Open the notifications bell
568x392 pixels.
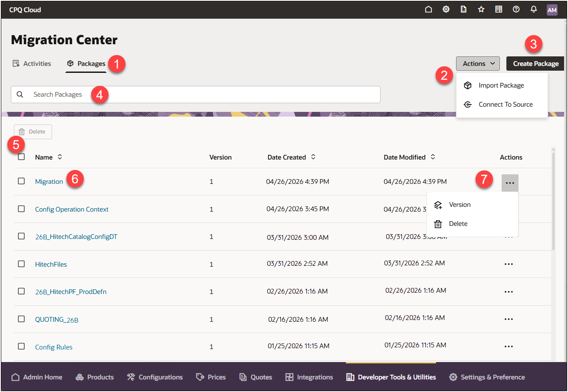point(534,10)
